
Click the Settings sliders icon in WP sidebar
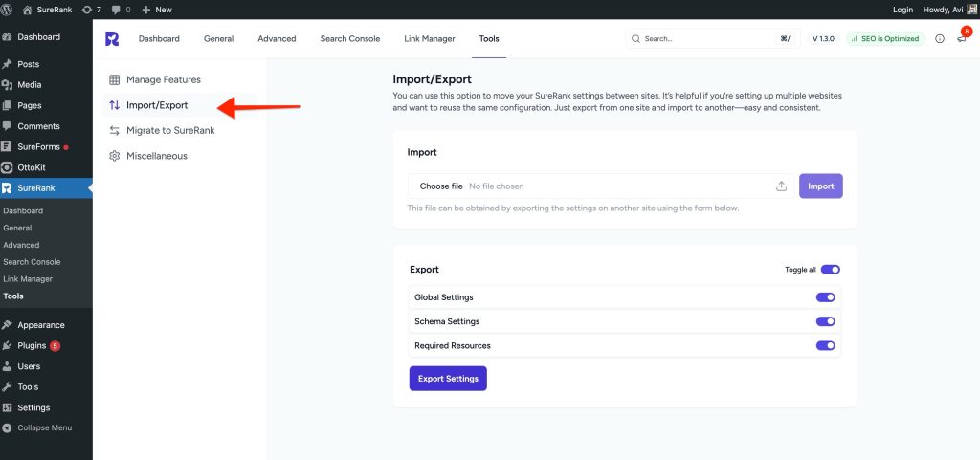[x=7, y=407]
